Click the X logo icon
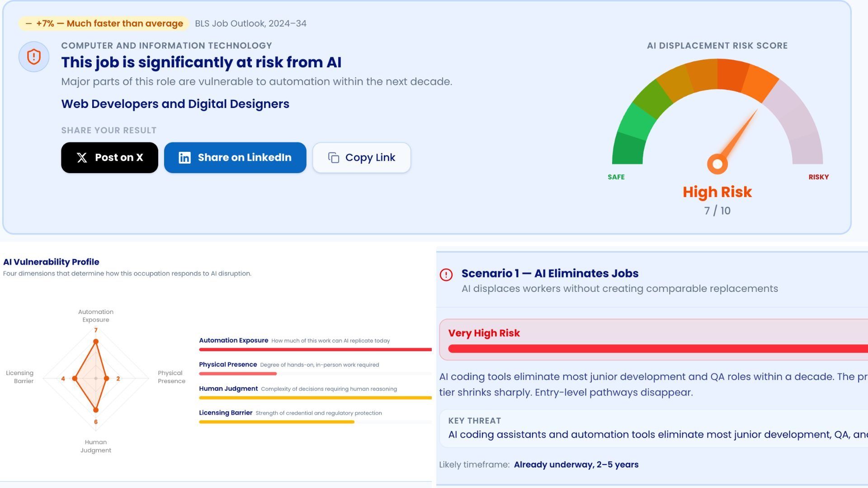Image resolution: width=868 pixels, height=488 pixels. click(82, 158)
